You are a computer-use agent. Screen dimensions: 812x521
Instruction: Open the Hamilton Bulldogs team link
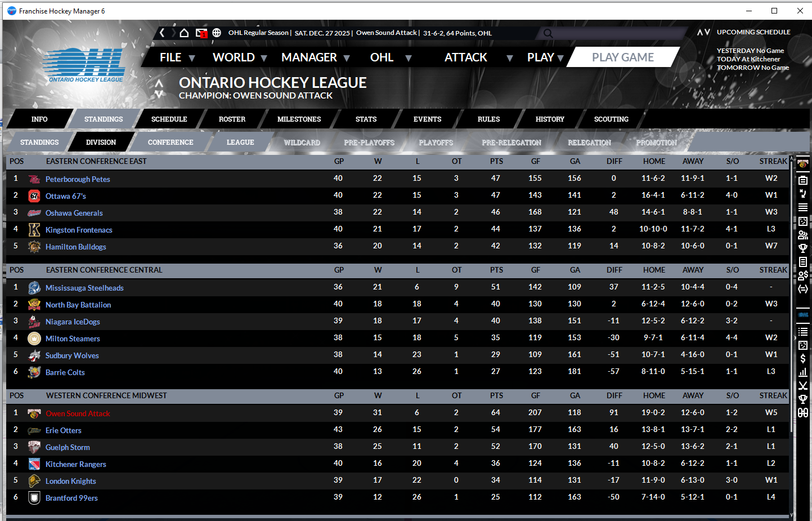[x=76, y=247]
